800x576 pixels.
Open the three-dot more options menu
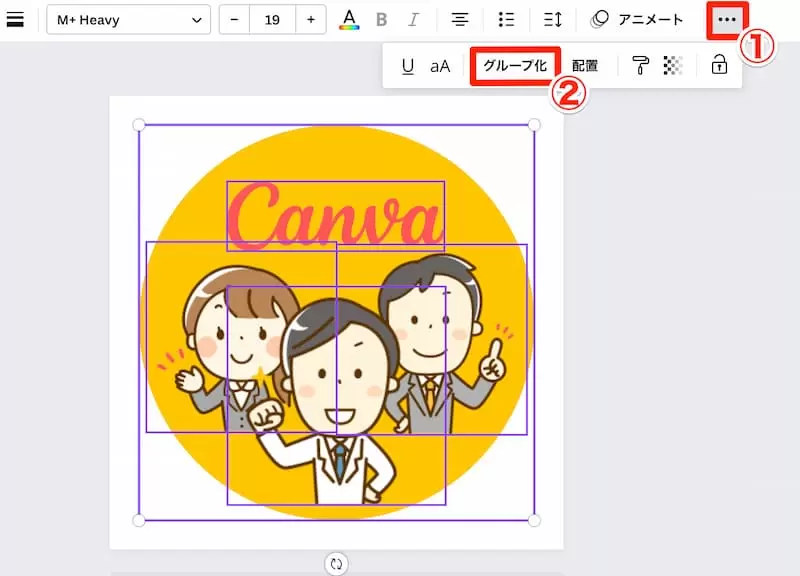click(727, 20)
